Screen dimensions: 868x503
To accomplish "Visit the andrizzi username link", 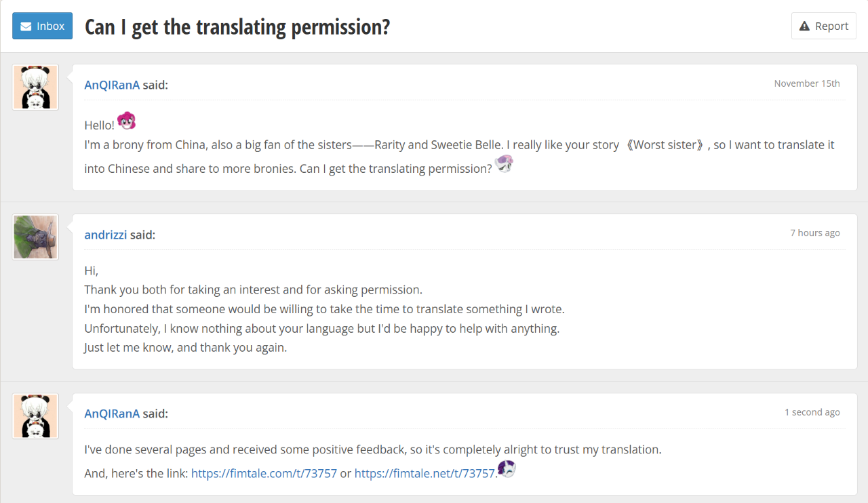I will pyautogui.click(x=105, y=235).
